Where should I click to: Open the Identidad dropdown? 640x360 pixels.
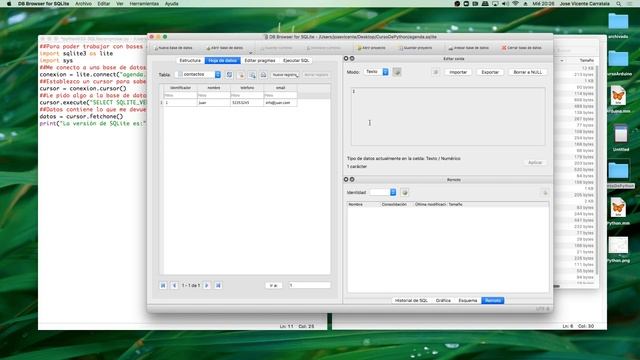pyautogui.click(x=383, y=192)
